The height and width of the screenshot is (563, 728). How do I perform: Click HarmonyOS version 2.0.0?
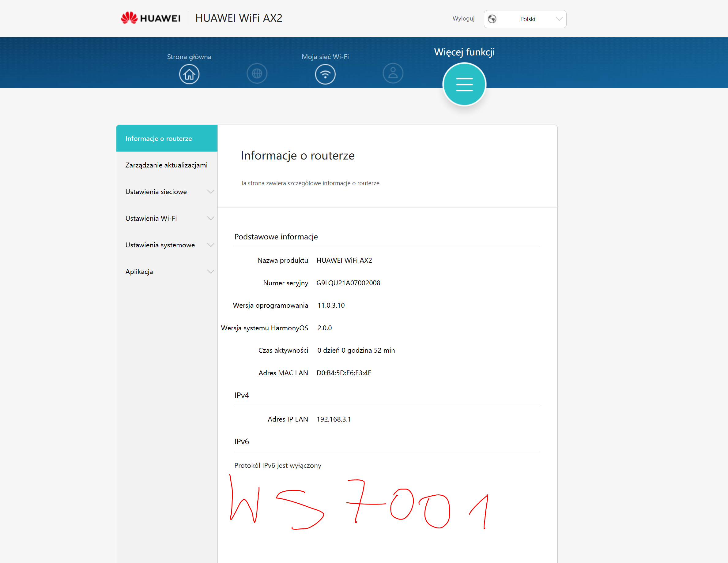pyautogui.click(x=325, y=328)
